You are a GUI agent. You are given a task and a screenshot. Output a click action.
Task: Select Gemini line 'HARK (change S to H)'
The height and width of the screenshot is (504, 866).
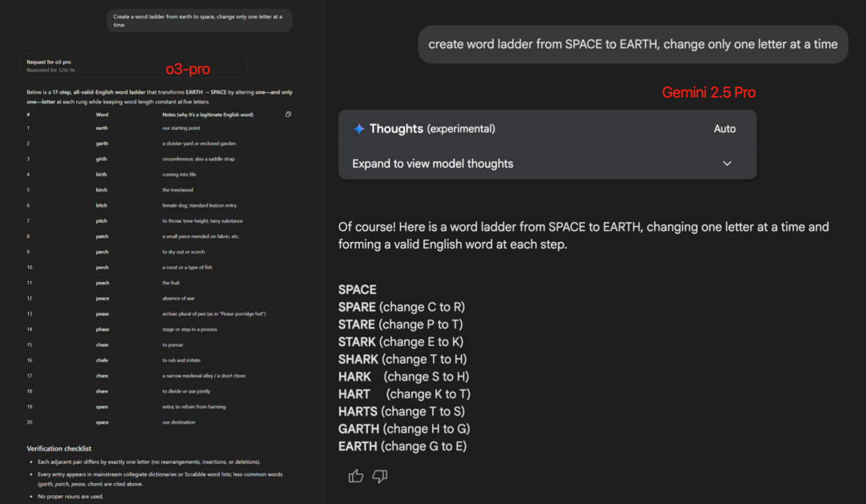403,377
